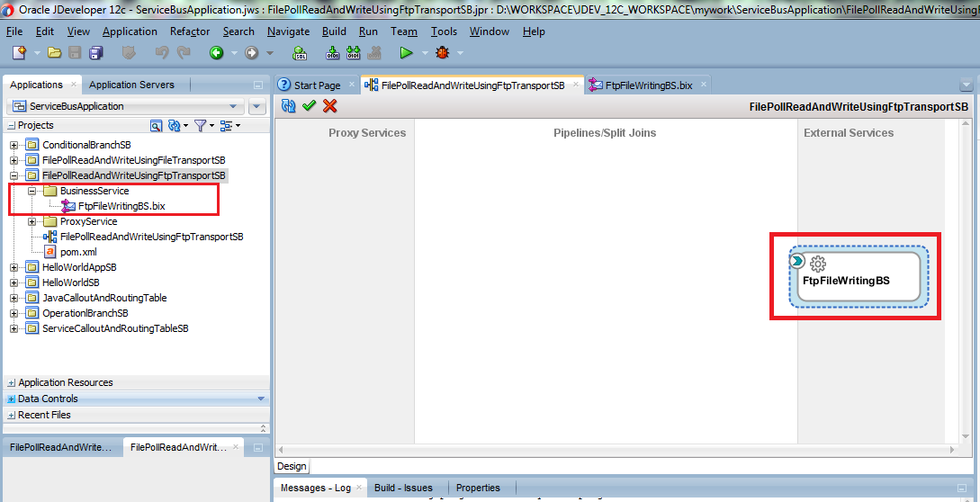Viewport: 980px width, 502px height.
Task: Click the Save All toolbar icon
Action: coord(95,53)
